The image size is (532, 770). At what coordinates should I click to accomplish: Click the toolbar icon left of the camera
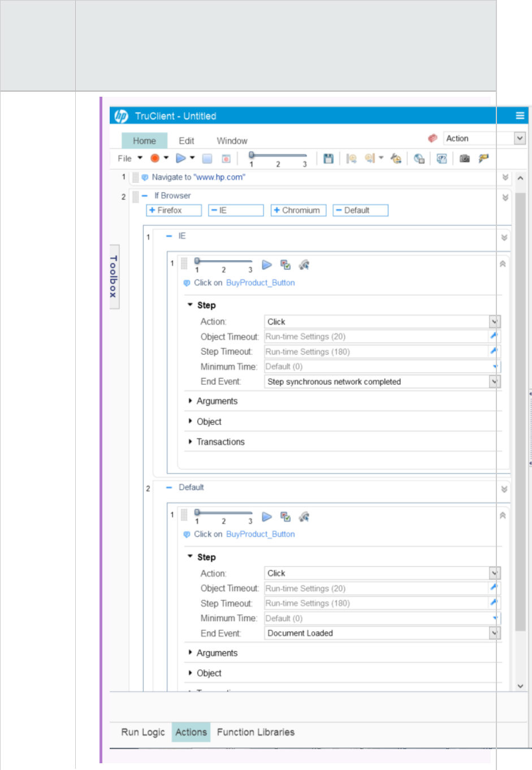click(442, 158)
